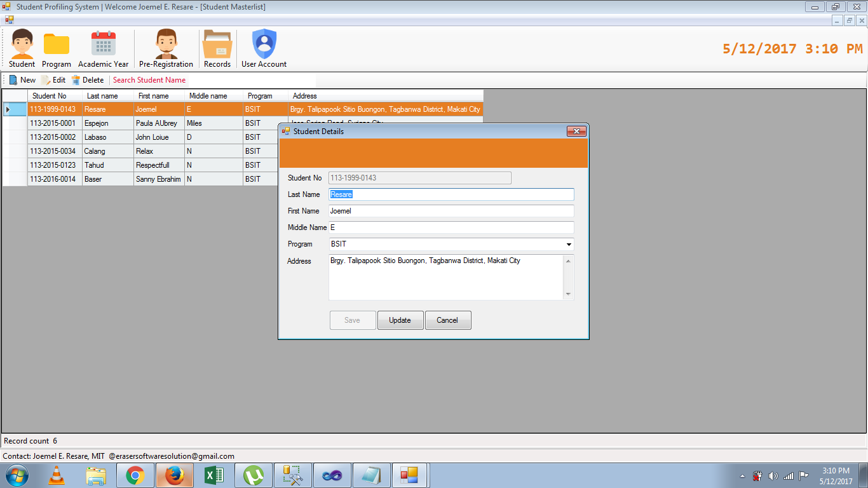Select the row for student Calang
868x488 pixels.
coord(95,151)
